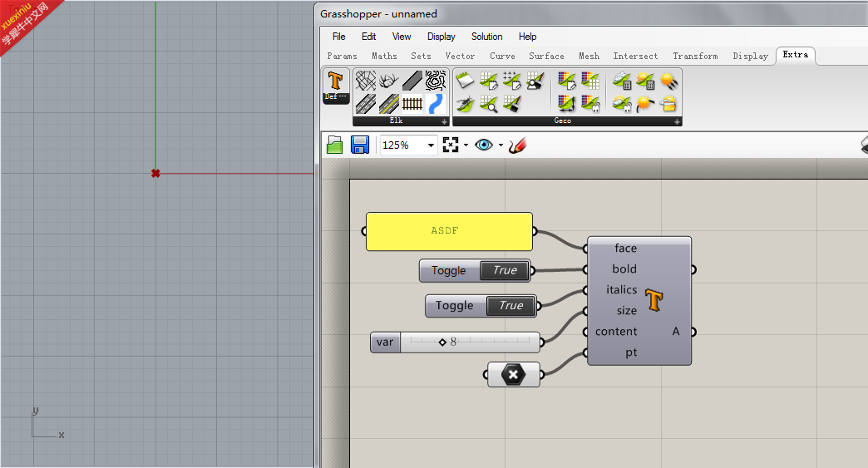Switch to the Surface tab
This screenshot has height=468, width=868.
click(546, 56)
